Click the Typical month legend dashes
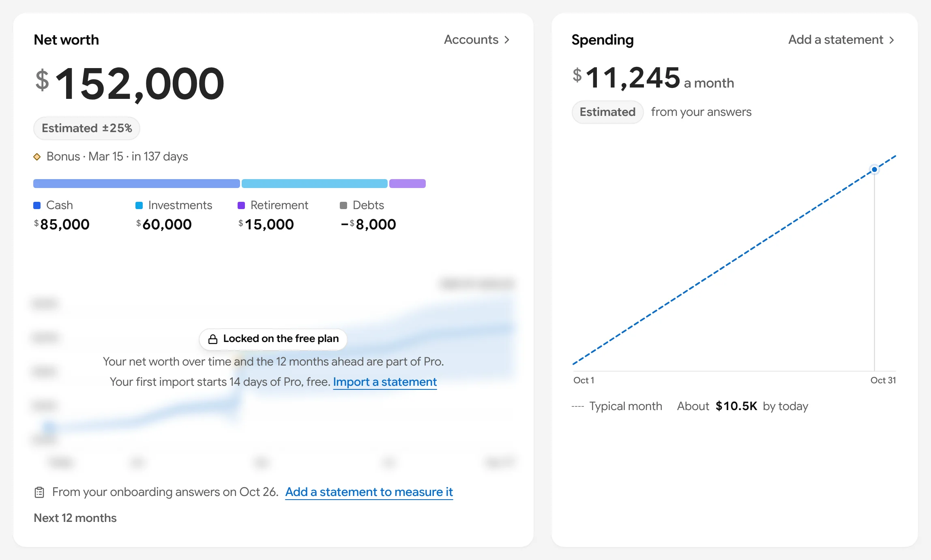Screen dimensions: 931x560 [x=578, y=406]
